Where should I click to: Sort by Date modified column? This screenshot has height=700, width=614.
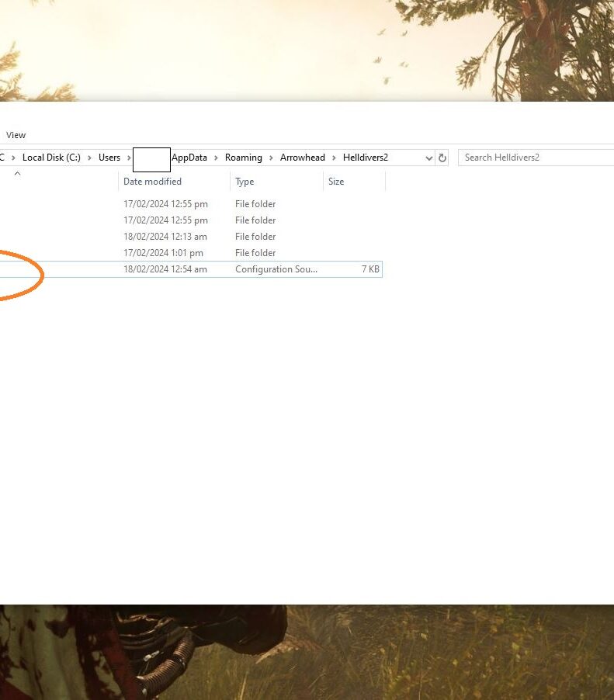152,182
